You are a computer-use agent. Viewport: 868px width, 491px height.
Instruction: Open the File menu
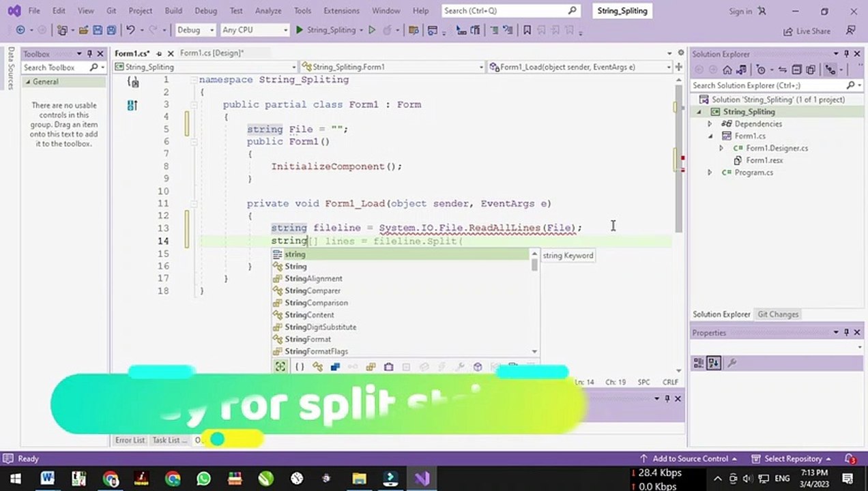pos(34,11)
